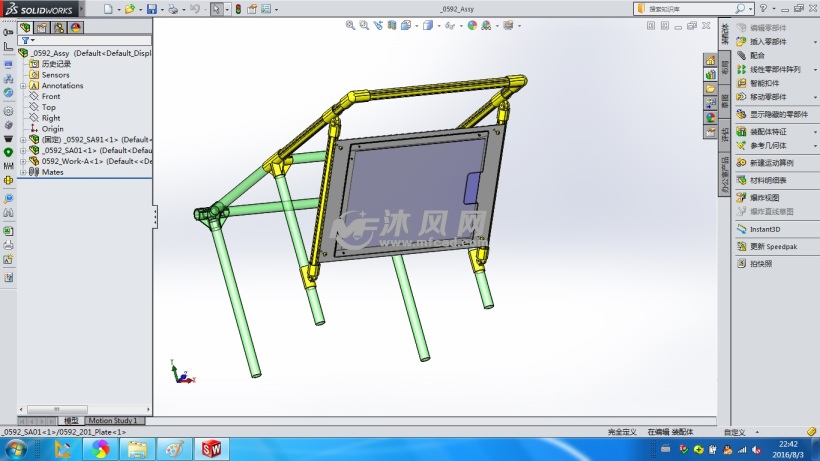Screen dimensions: 820x461
Task: Click the Mate (配合) tool
Action: click(x=757, y=56)
